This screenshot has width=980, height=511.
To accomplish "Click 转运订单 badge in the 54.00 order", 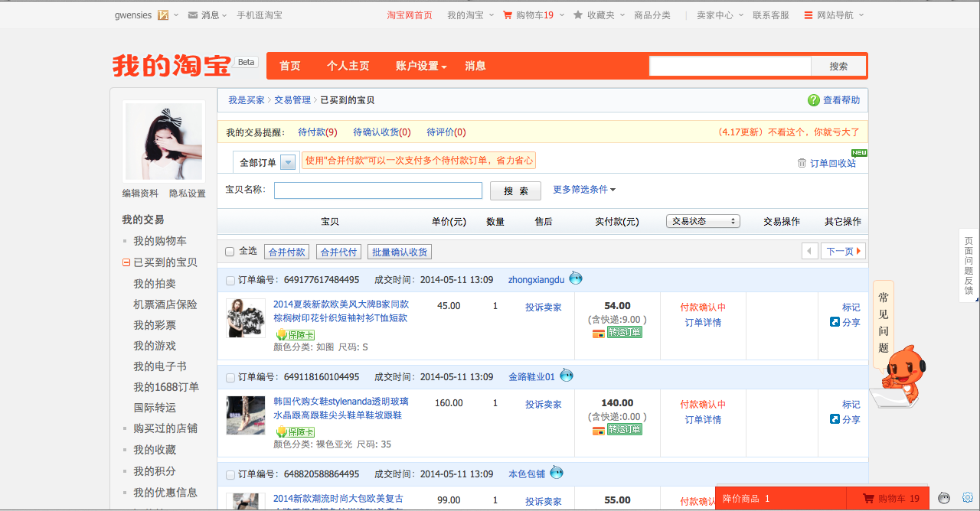I will 625,333.
